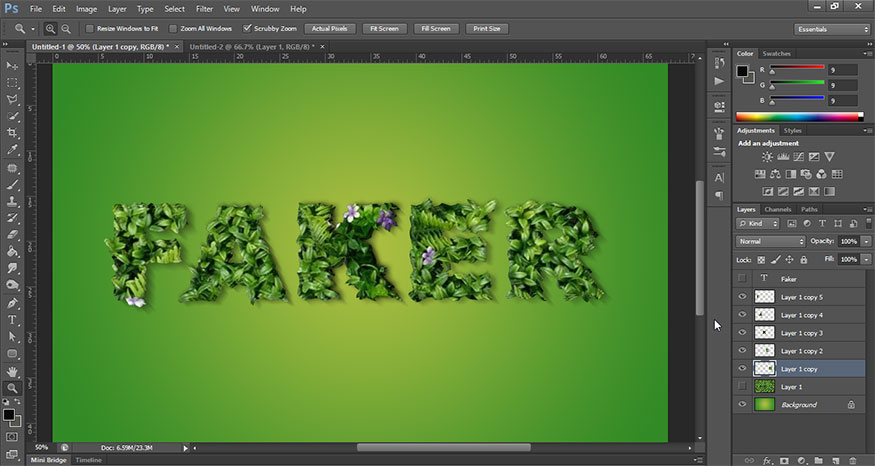Open the Essentials workspace dropdown
Screen dimensions: 875x466
[x=832, y=29]
